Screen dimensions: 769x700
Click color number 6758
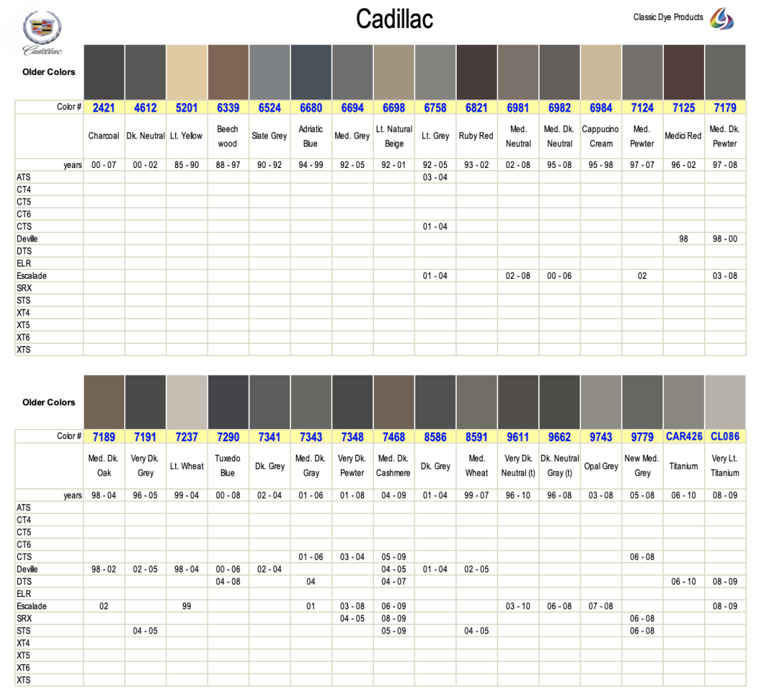[435, 108]
